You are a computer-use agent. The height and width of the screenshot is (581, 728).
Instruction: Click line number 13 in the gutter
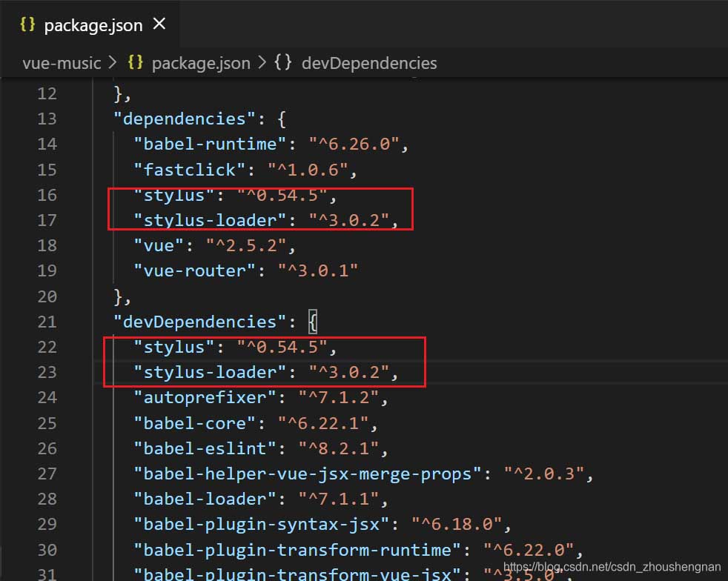[x=47, y=119]
